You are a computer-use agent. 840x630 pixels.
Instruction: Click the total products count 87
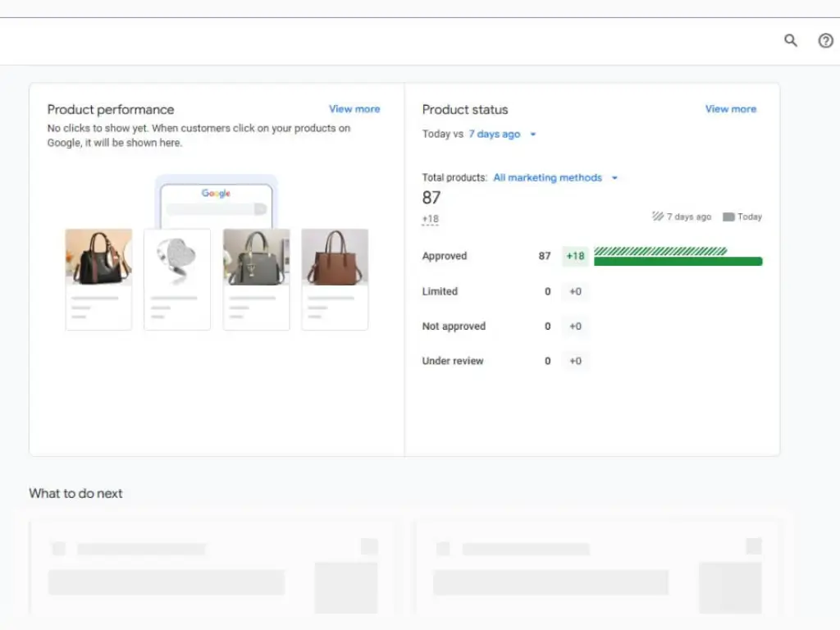(431, 198)
